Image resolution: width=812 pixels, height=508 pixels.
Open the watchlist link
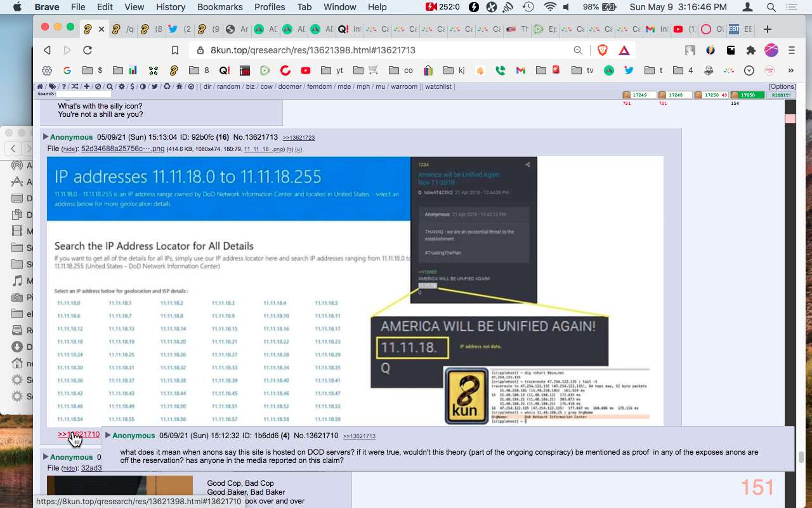click(x=438, y=86)
